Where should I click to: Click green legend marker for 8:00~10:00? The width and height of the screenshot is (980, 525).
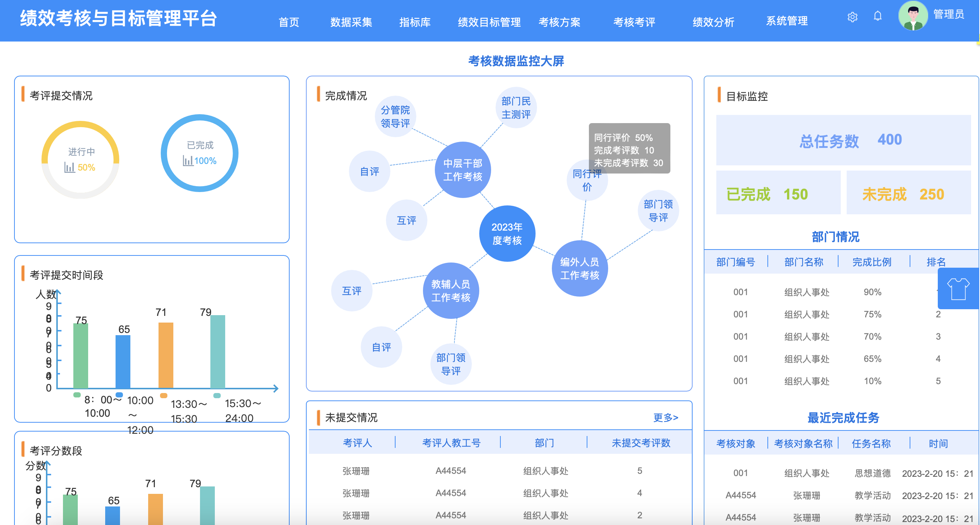[77, 395]
